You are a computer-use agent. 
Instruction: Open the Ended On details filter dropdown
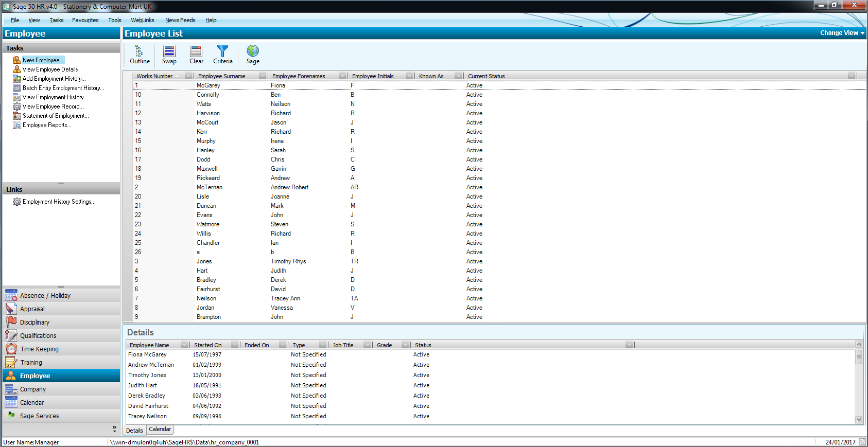point(283,345)
